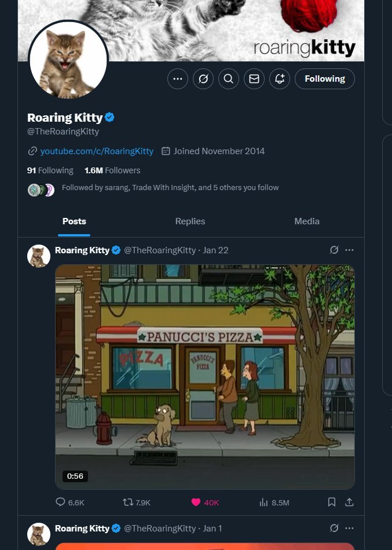
Task: Open the youtube.com/c/RoaringKitty link
Action: coord(97,151)
